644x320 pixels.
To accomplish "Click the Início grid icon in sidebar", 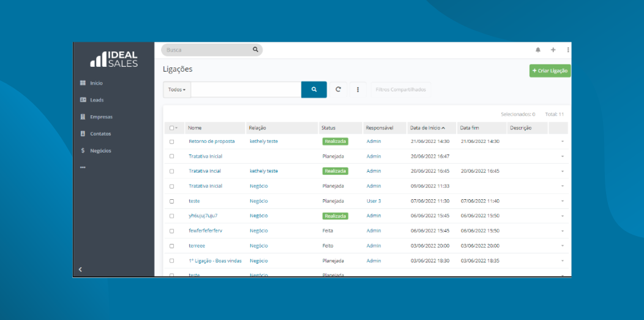I will 83,83.
